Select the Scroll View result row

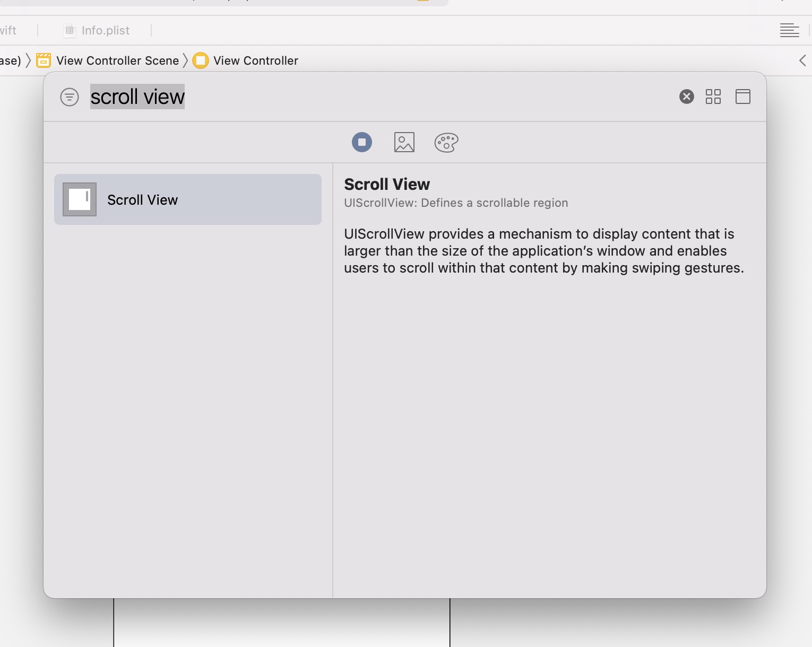[x=188, y=199]
